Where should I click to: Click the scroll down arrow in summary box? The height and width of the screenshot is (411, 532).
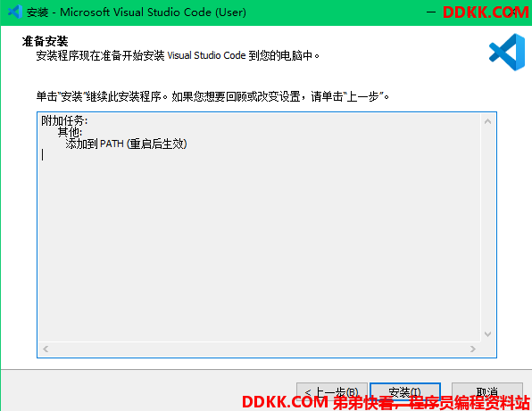tap(487, 334)
